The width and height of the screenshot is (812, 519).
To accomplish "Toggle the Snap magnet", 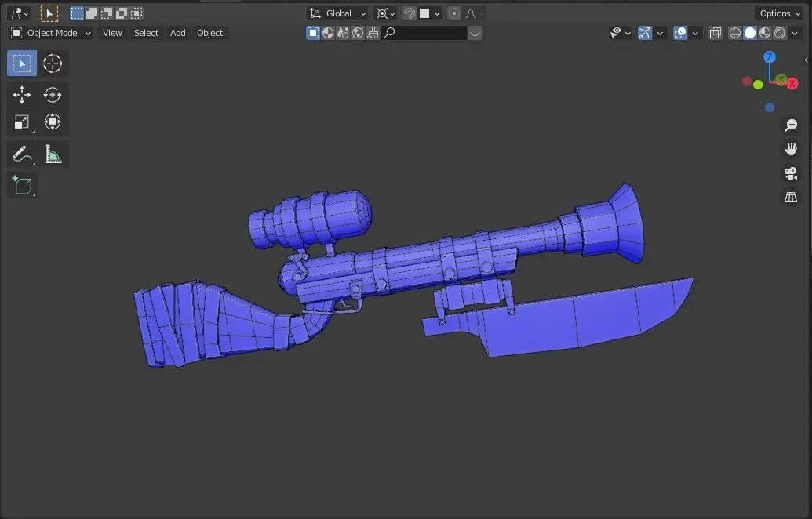I will 409,13.
